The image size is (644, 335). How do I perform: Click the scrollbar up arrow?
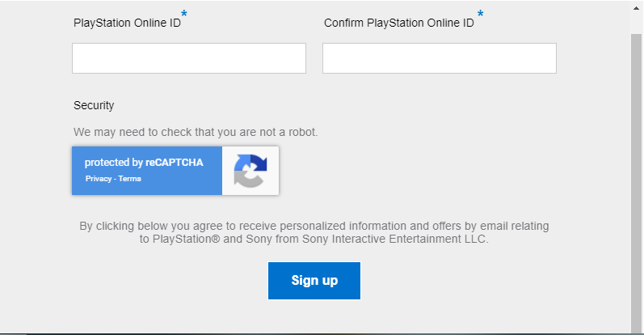[x=637, y=6]
